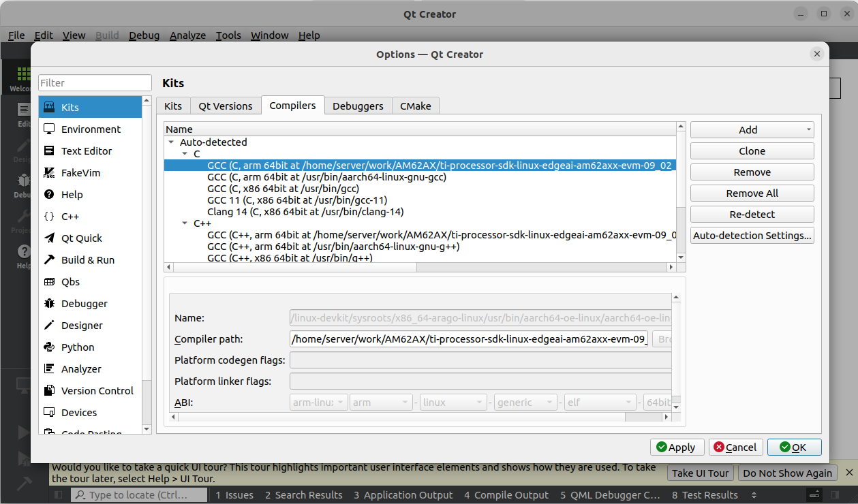The height and width of the screenshot is (504, 858).
Task: Open Auto-detection Settings
Action: (752, 236)
